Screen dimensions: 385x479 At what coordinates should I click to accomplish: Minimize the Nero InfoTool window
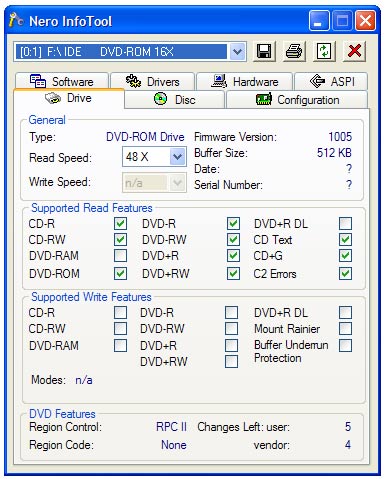pos(319,21)
